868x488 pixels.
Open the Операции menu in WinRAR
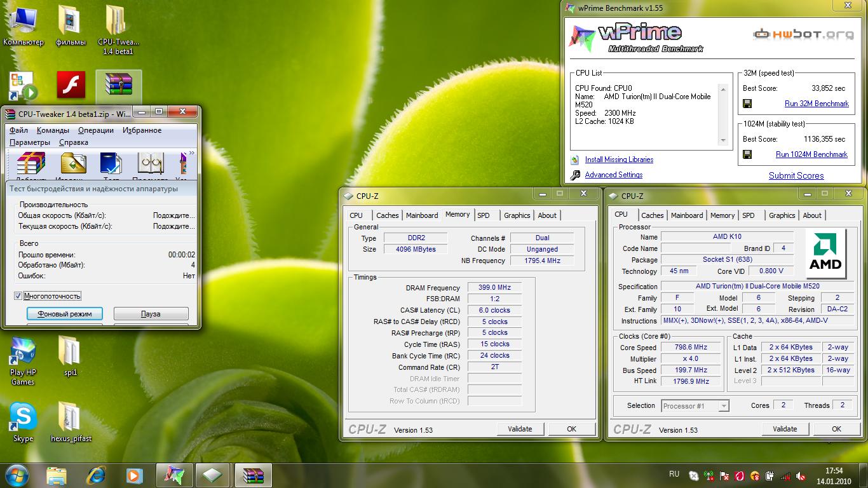coord(96,130)
